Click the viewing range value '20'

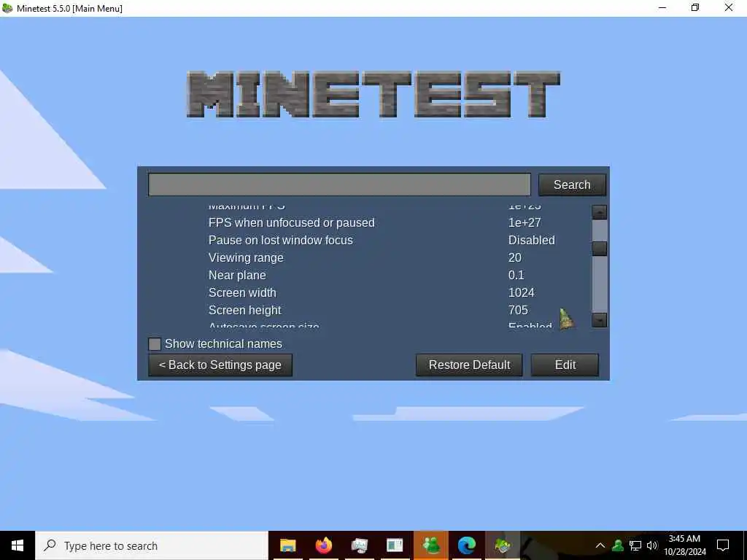coord(514,257)
